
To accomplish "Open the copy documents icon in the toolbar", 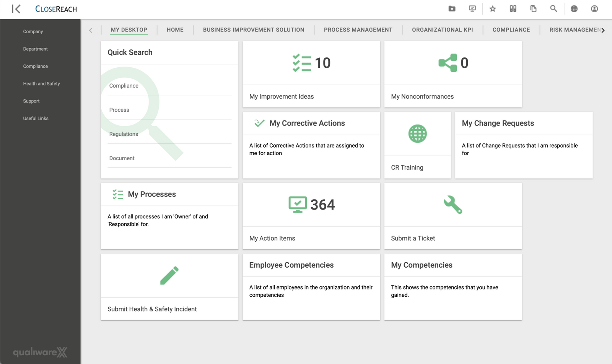I will [x=533, y=8].
